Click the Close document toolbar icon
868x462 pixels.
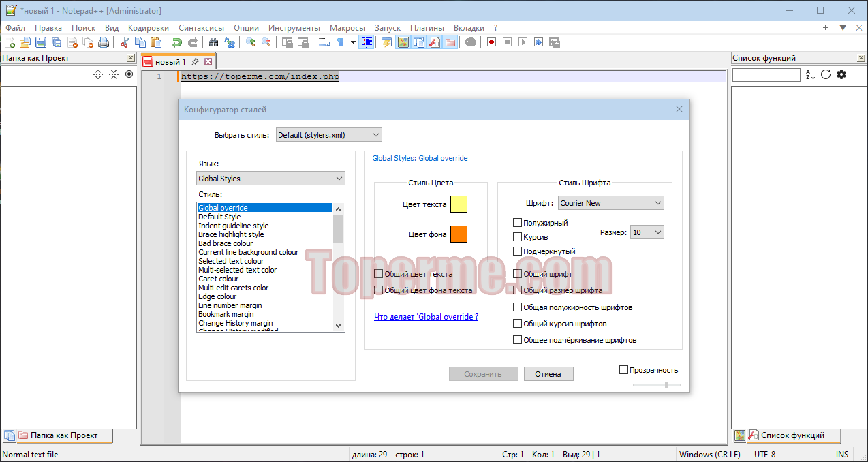point(72,42)
